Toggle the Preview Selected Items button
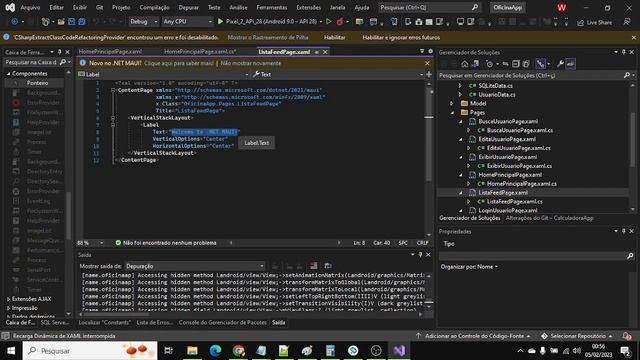 point(571,64)
